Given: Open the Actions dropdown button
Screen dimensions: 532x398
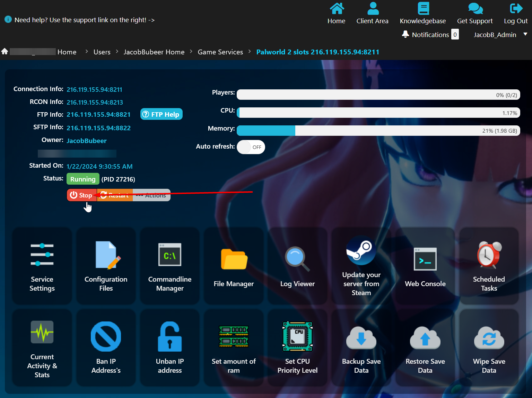Looking at the screenshot, I should click(x=152, y=195).
